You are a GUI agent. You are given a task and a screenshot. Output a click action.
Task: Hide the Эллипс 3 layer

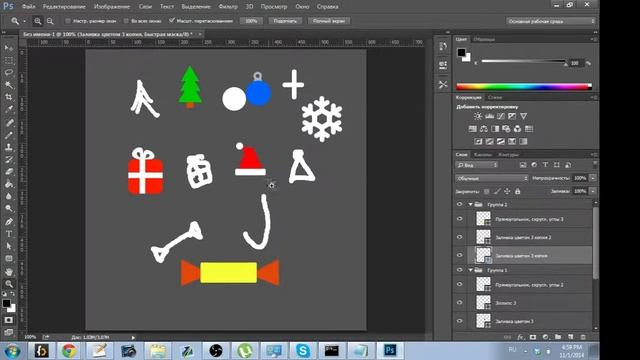460,303
